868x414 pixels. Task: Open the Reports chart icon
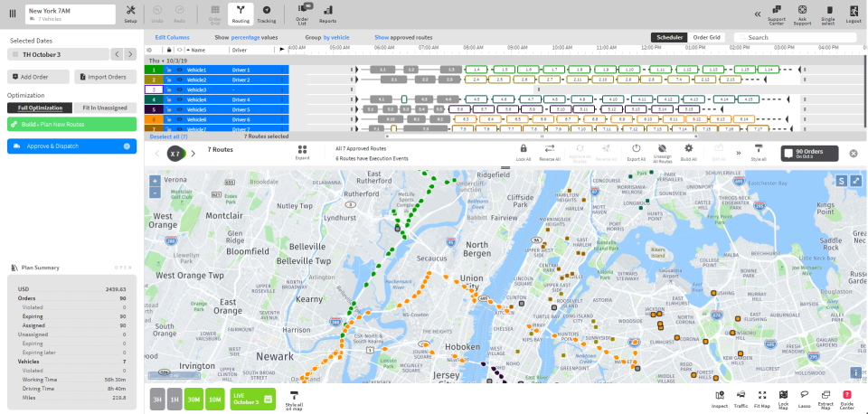tap(327, 14)
